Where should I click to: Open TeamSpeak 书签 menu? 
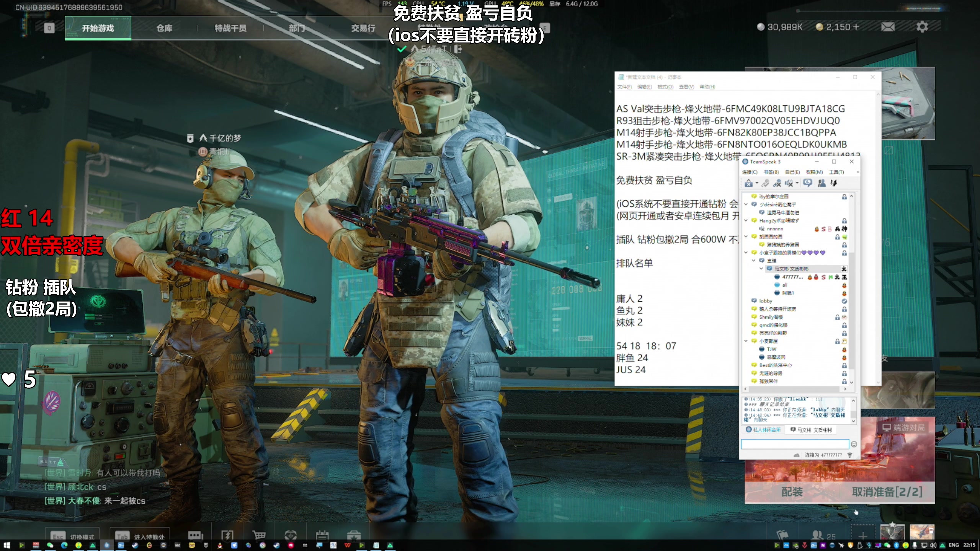[x=771, y=172]
